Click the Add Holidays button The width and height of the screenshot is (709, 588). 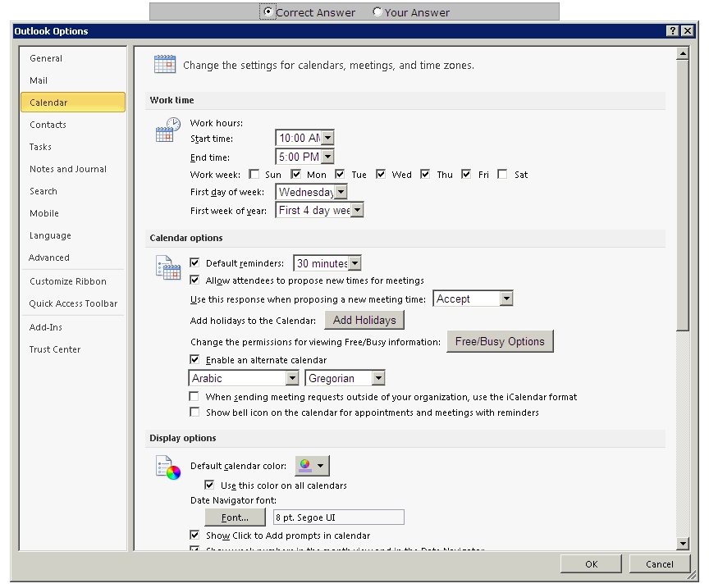click(364, 320)
